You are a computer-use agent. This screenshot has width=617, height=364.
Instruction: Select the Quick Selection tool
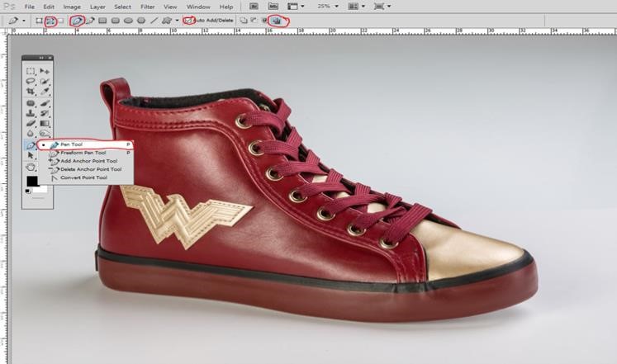coord(45,82)
